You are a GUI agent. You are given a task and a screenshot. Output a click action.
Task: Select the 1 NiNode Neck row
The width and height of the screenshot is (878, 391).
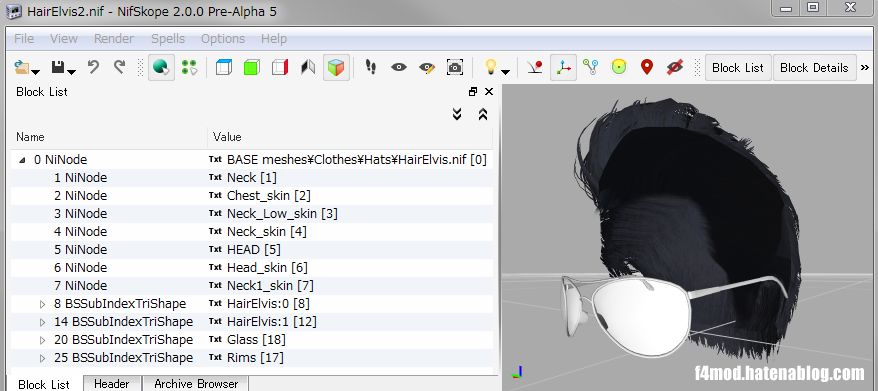[252, 178]
